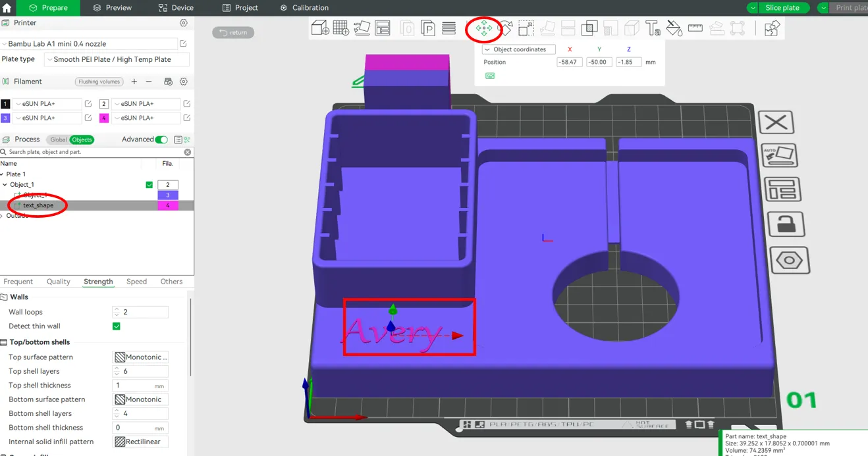868x456 pixels.
Task: Click the AMS sync filament icon
Action: click(x=168, y=82)
